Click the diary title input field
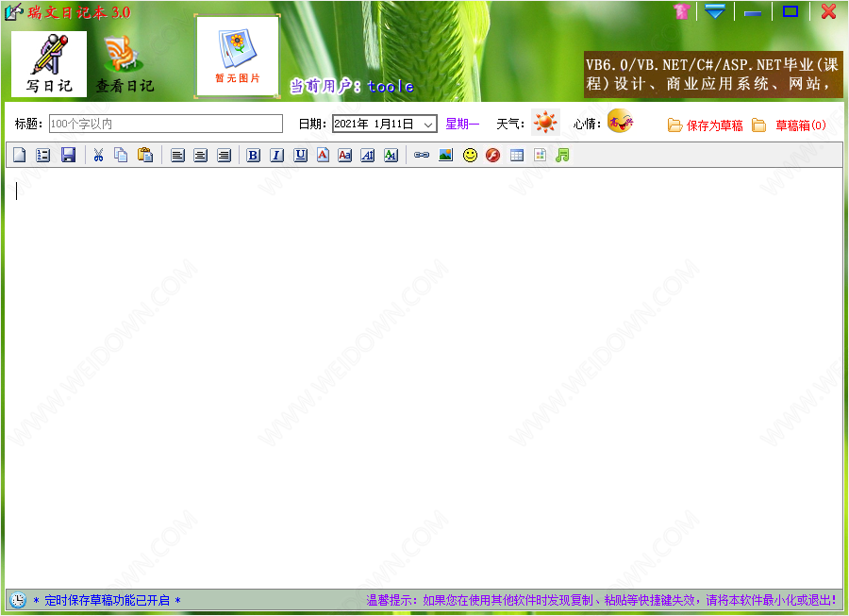Screen dimensions: 849x616 [x=165, y=124]
